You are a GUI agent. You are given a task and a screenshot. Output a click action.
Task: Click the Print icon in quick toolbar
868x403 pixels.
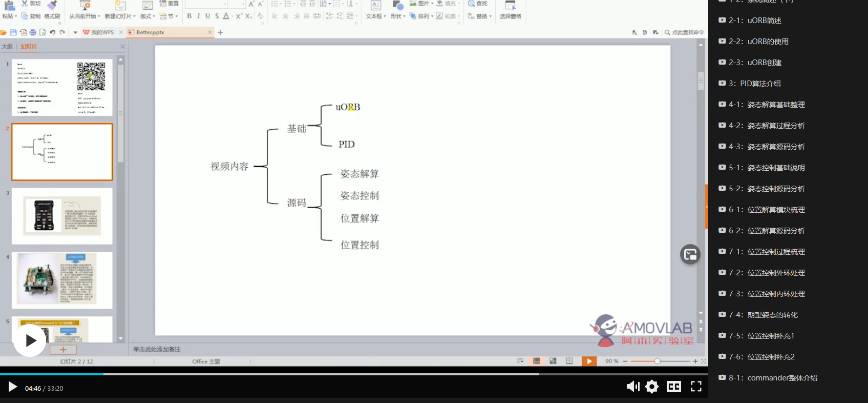(x=33, y=32)
